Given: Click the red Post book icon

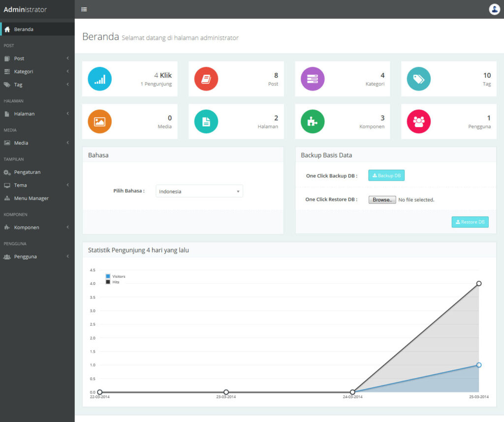Looking at the screenshot, I should click(x=206, y=79).
